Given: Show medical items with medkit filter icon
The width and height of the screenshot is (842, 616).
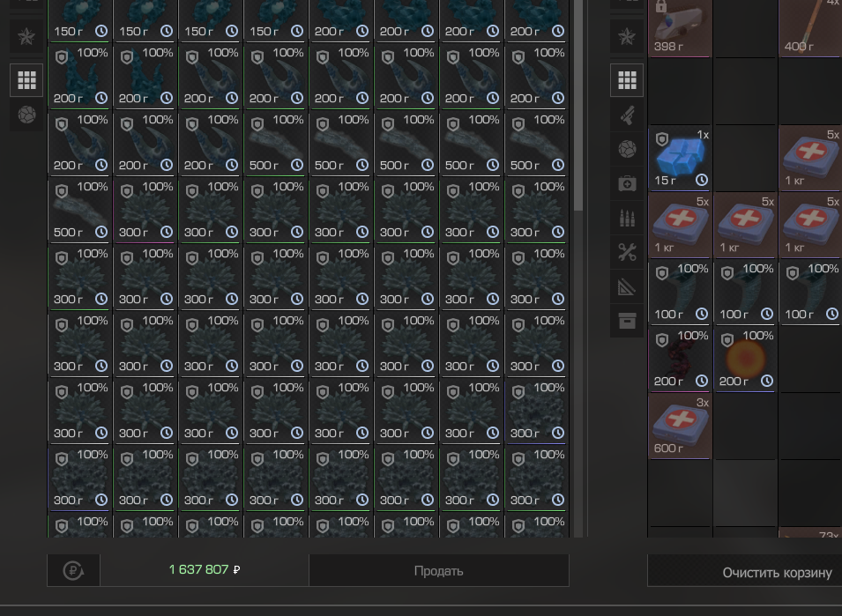Looking at the screenshot, I should pos(627,183).
